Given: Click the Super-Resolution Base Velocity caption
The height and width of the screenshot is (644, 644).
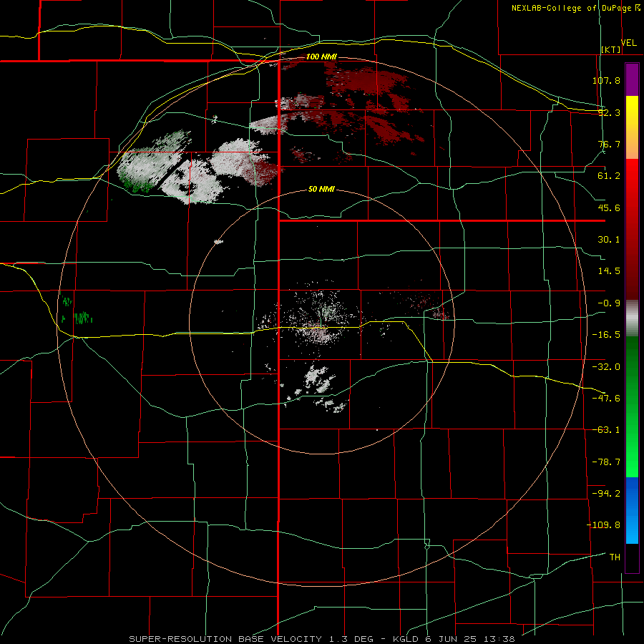Looking at the screenshot, I should [x=321, y=639].
